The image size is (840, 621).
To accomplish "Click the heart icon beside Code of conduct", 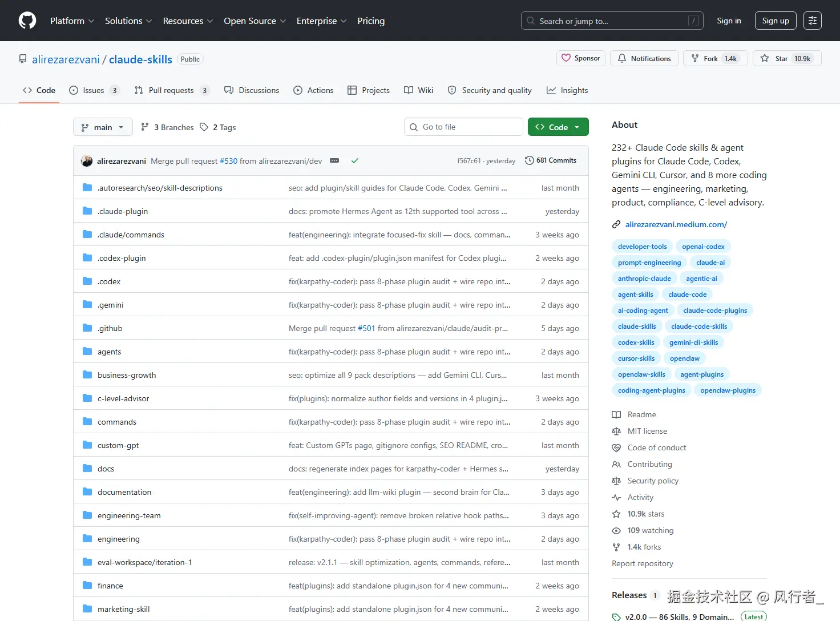I will [616, 447].
